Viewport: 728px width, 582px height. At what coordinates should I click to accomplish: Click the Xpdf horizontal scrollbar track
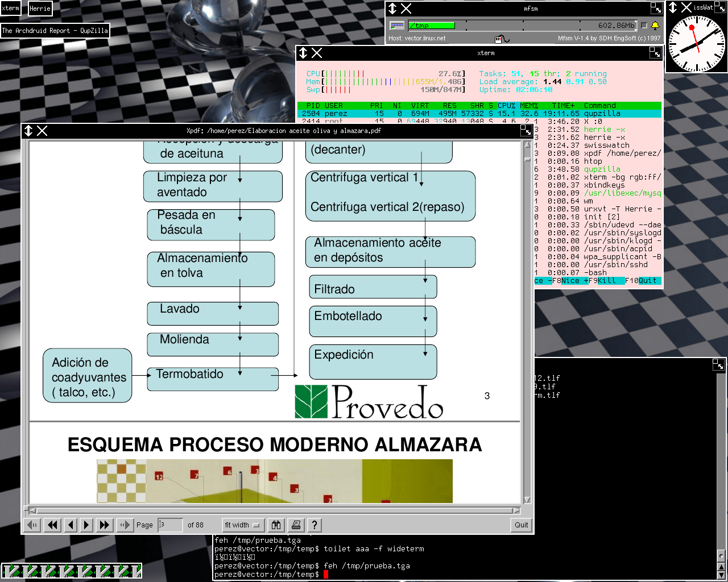[275, 510]
